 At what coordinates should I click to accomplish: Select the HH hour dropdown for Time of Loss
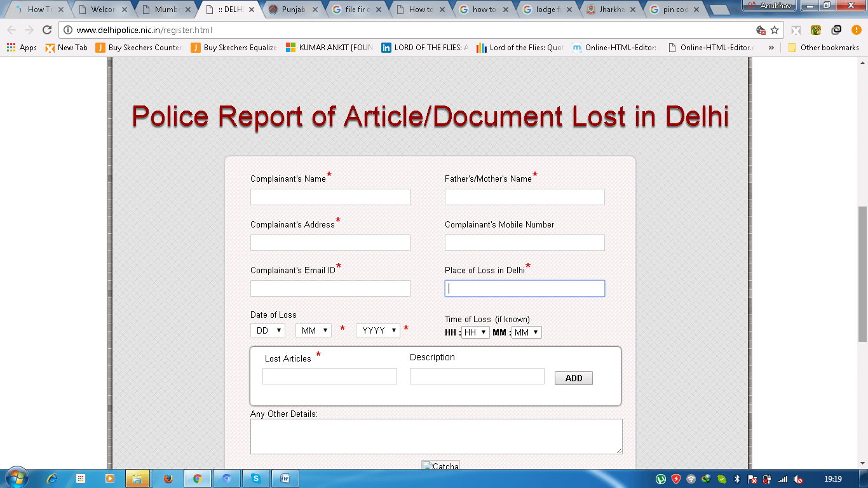(475, 332)
